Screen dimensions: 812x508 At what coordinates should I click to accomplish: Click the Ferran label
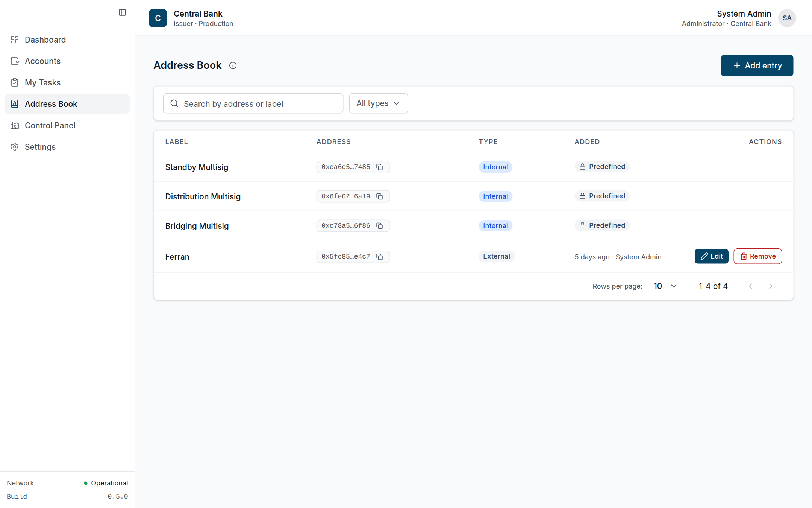click(x=177, y=257)
